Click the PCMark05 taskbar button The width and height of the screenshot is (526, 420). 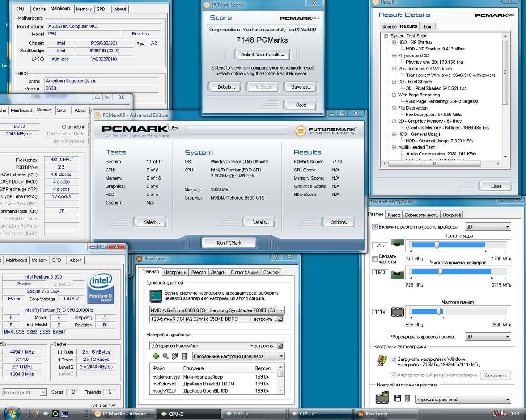coord(123,414)
